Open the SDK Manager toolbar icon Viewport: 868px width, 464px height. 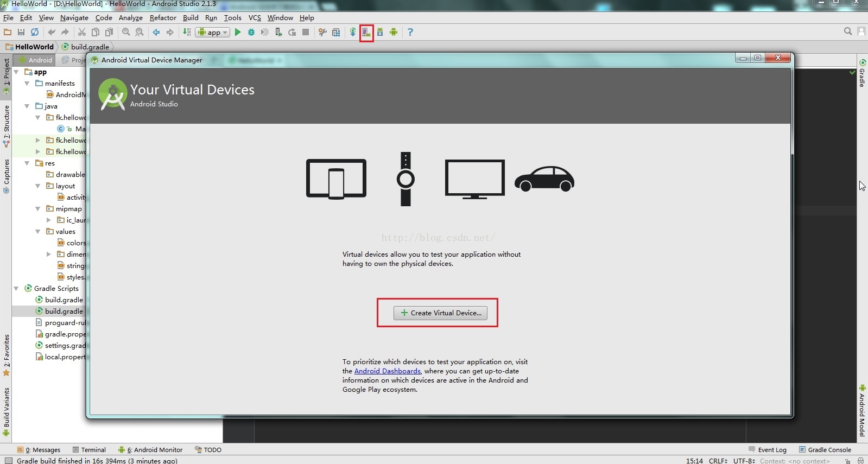[x=380, y=32]
